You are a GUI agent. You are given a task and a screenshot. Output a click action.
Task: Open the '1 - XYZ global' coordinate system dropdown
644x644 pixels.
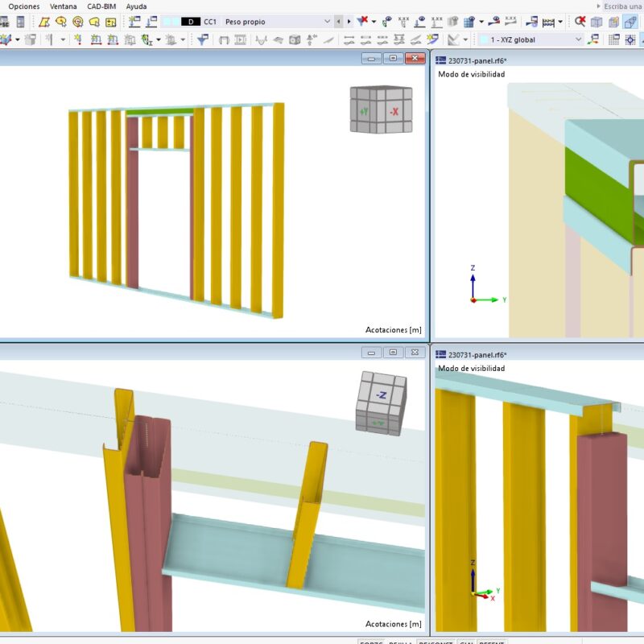tap(530, 39)
